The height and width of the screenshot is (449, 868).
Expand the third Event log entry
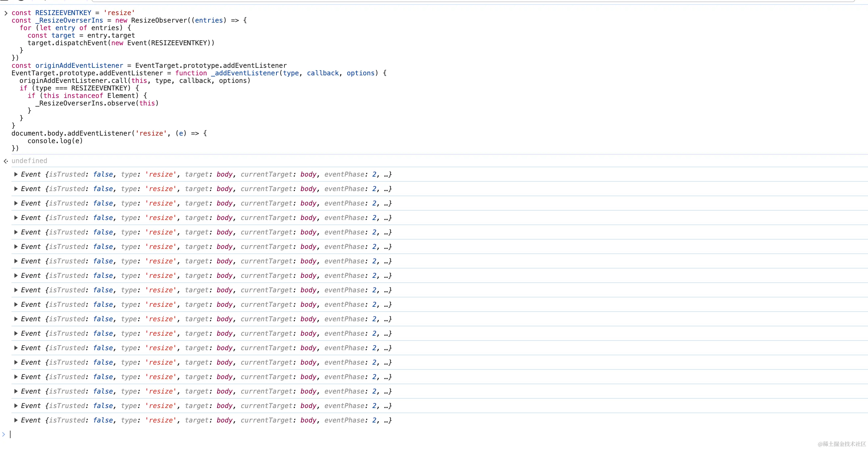coord(16,203)
